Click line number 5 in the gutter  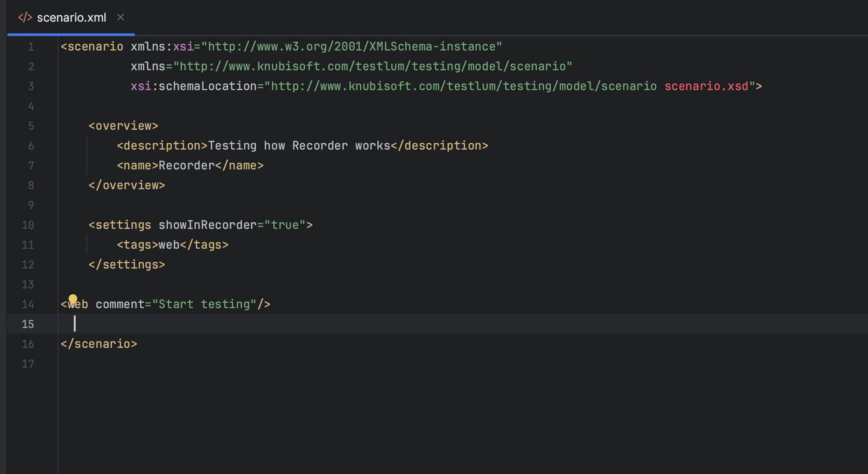click(x=31, y=126)
